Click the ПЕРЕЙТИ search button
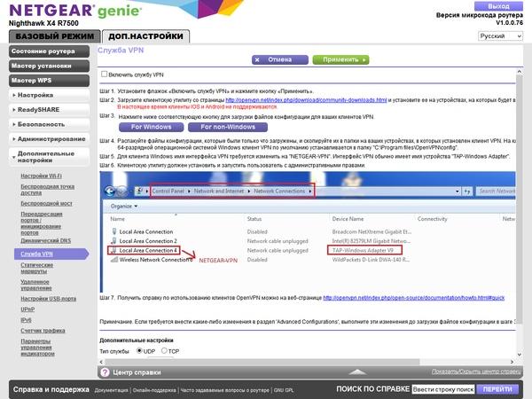 pos(497,389)
